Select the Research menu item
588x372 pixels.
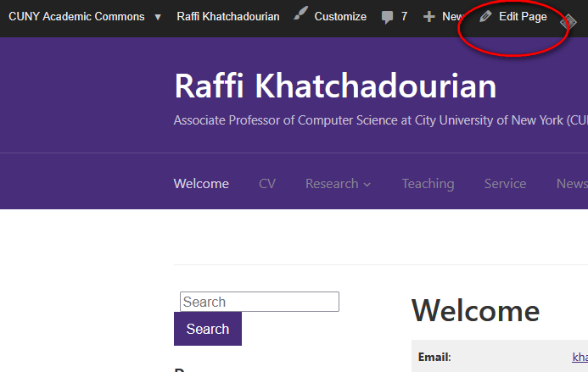332,184
